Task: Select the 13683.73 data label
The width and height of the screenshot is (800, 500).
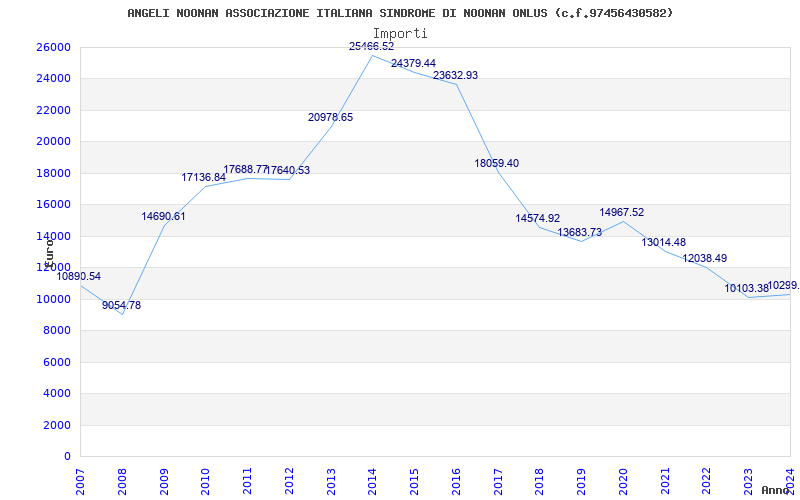Action: tap(580, 233)
